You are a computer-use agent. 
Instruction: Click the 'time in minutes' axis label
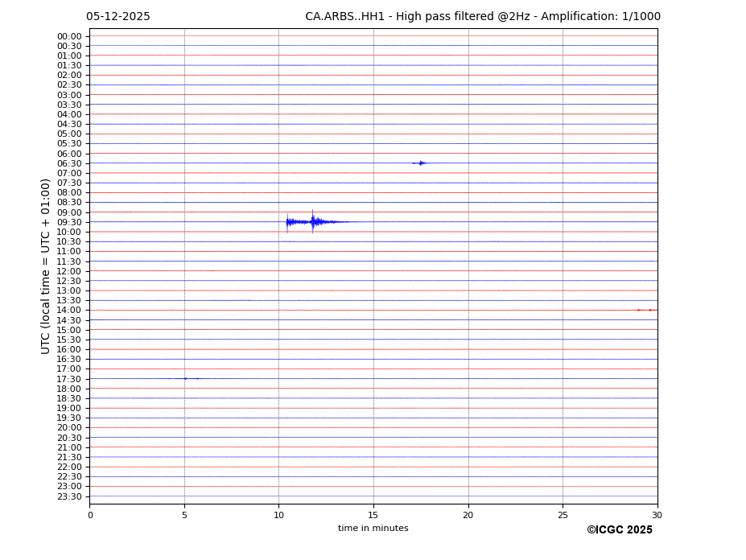point(373,528)
